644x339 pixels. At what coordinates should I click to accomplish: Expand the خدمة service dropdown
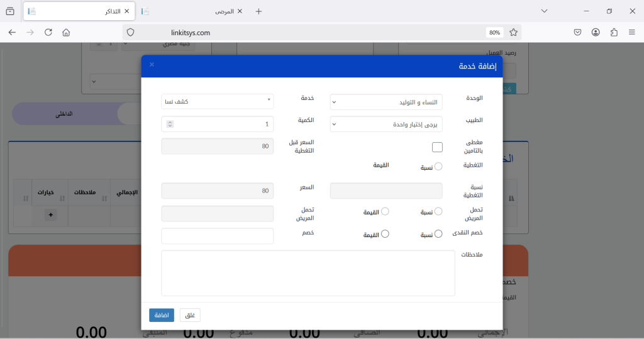point(217,101)
